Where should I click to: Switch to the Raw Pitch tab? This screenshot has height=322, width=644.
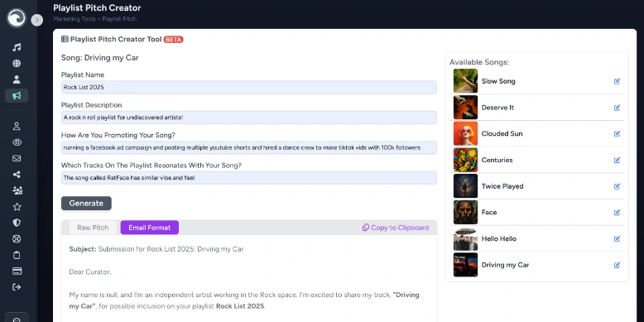pos(93,228)
